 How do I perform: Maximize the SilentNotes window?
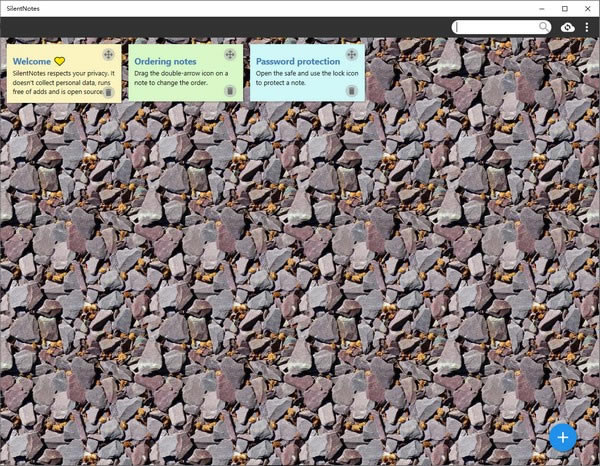[565, 8]
